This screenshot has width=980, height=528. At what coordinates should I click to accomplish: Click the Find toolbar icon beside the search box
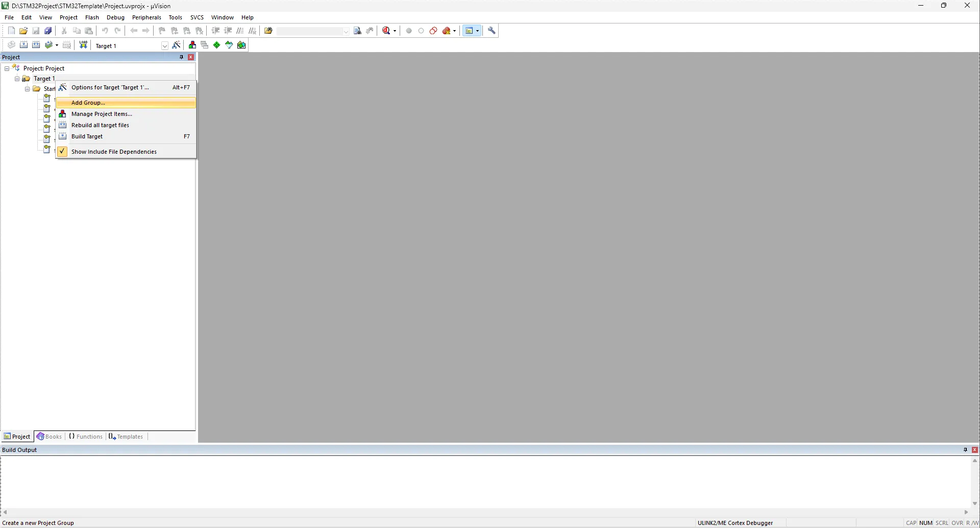357,31
